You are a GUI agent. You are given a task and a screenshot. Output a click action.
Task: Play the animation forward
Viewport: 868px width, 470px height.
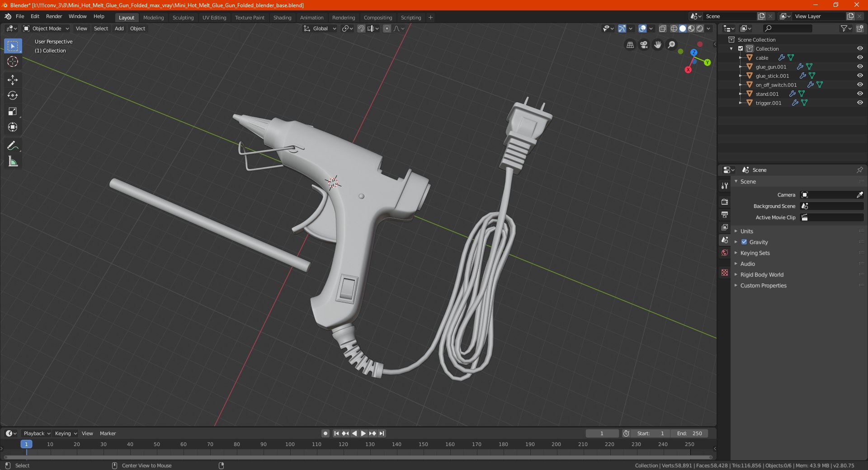tap(363, 433)
